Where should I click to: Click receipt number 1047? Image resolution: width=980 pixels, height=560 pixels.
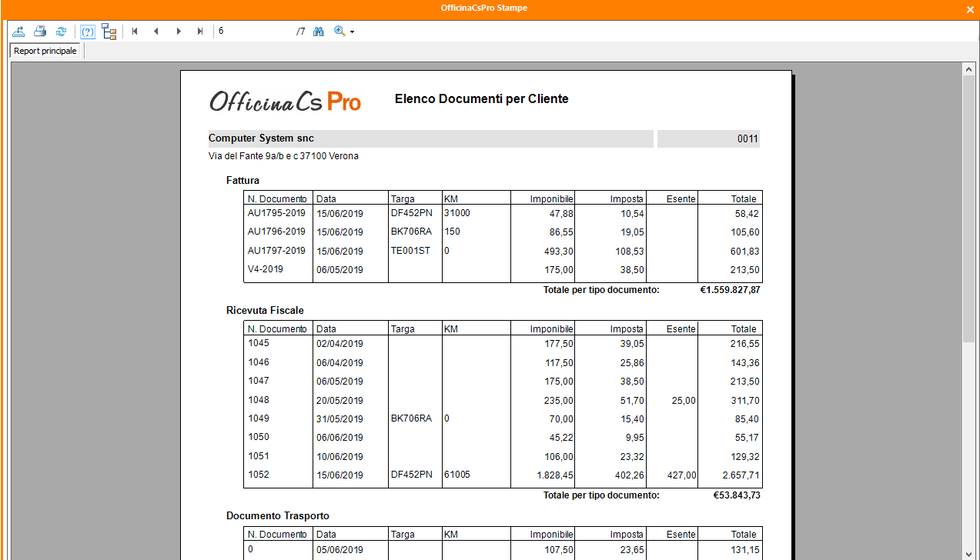259,380
